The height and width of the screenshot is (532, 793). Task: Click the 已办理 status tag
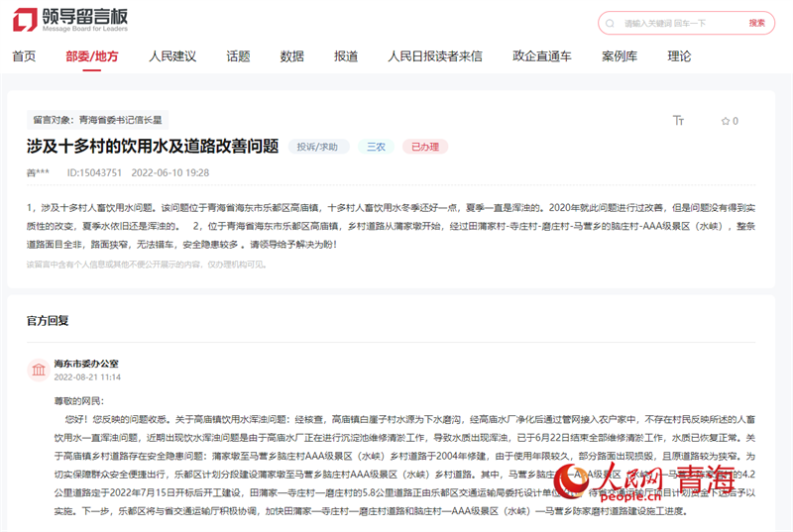[x=425, y=147]
